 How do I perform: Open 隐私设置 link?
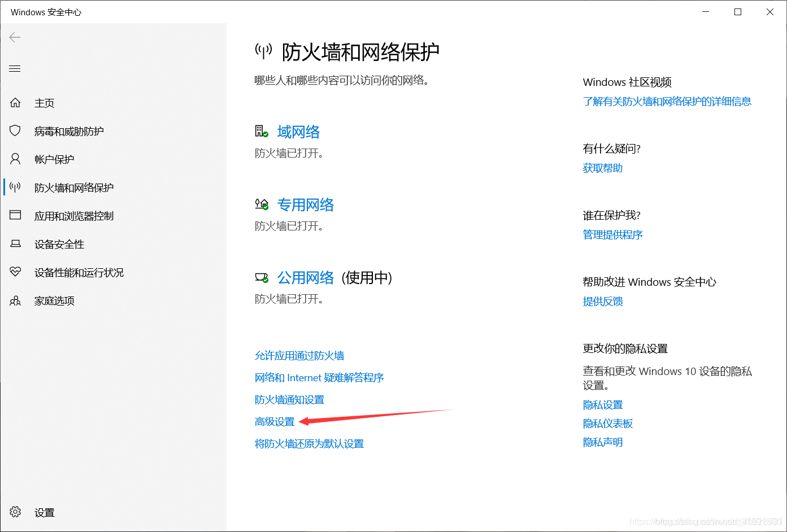coord(603,405)
